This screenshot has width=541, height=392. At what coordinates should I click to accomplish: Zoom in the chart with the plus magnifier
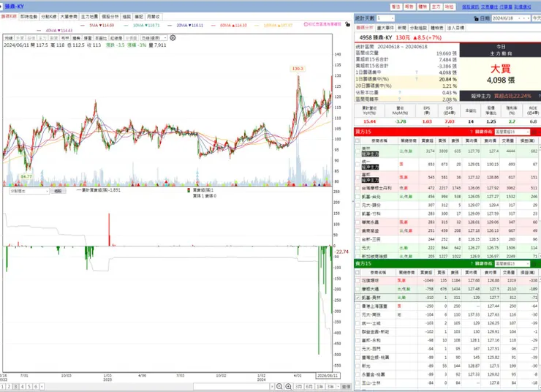tap(289, 386)
